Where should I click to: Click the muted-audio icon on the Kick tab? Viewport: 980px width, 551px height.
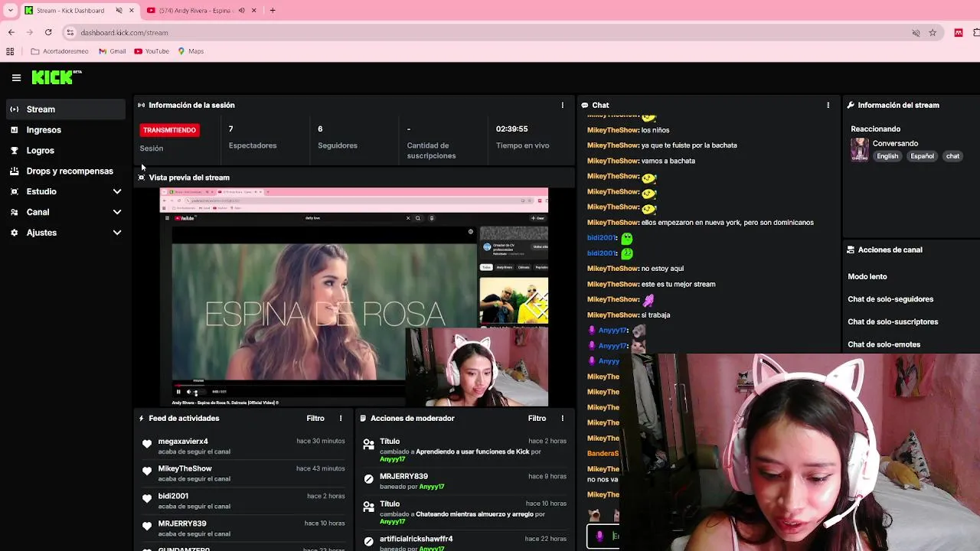click(x=119, y=11)
